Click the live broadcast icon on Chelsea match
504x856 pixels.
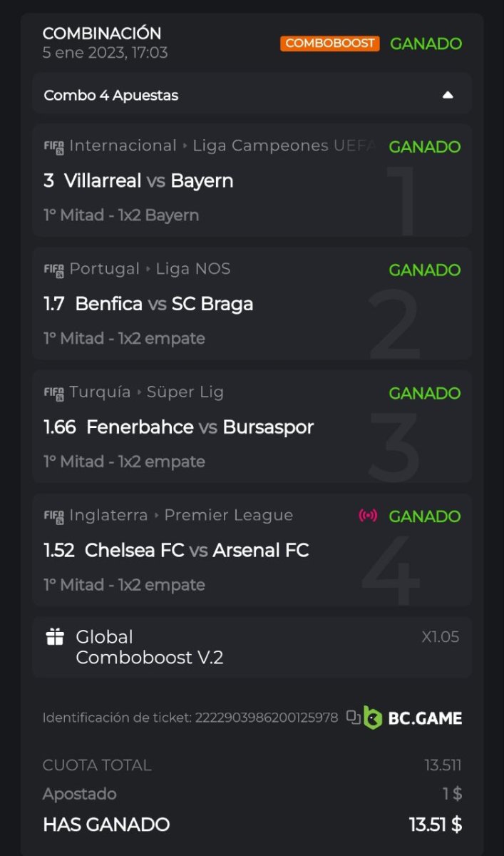point(368,515)
